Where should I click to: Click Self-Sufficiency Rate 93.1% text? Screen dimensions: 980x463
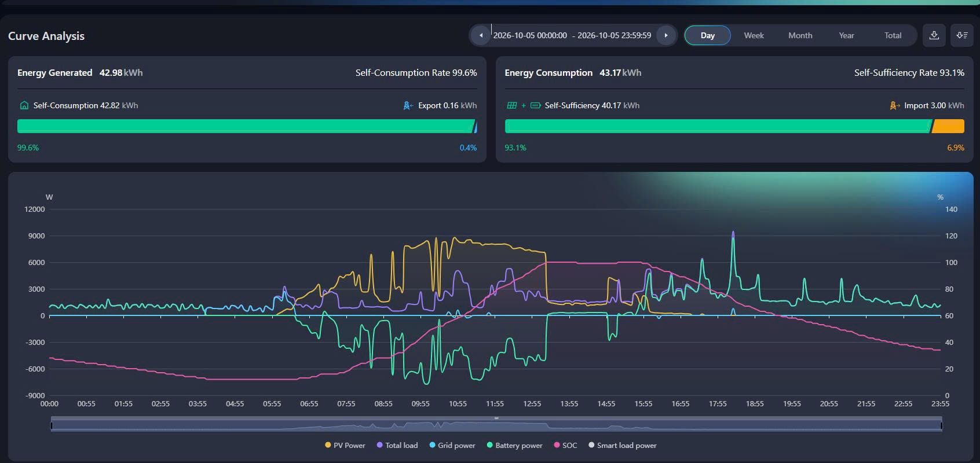[909, 73]
